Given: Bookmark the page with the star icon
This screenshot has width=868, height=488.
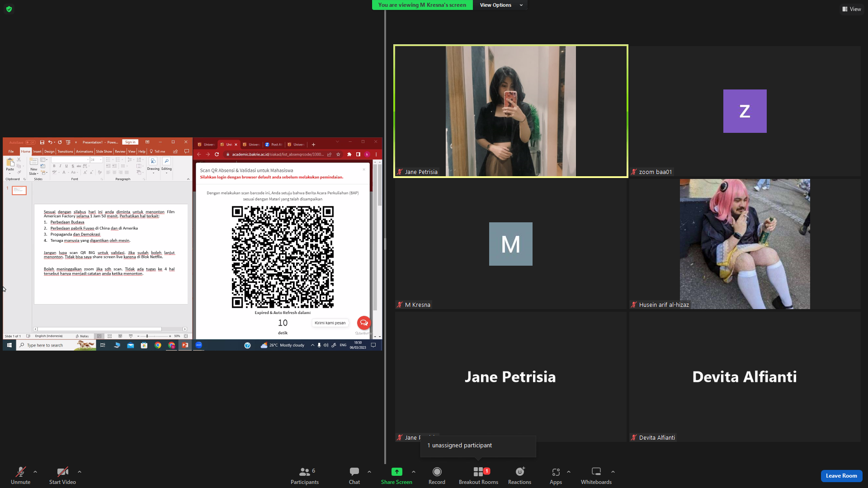Looking at the screenshot, I should (338, 155).
